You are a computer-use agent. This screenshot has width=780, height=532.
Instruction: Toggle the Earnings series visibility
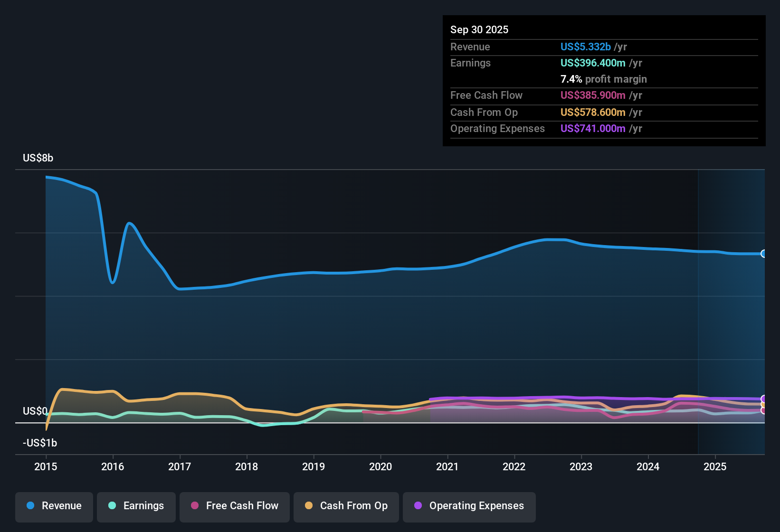pos(136,506)
